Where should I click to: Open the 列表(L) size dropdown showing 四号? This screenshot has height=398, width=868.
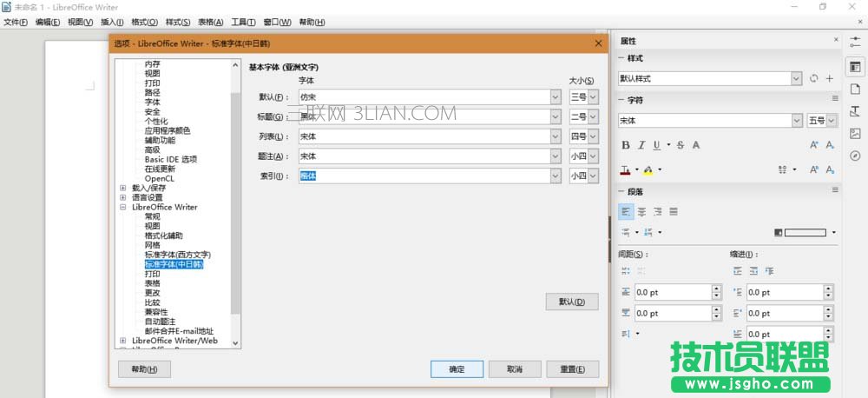[593, 136]
